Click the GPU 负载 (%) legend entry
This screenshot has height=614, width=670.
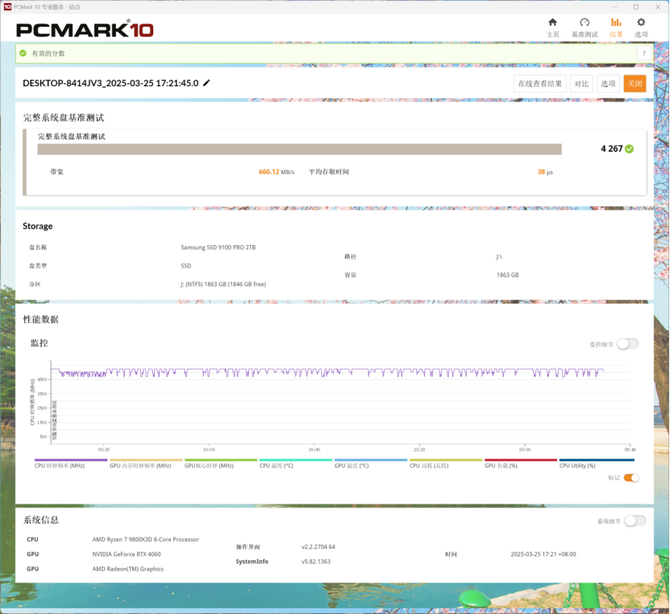[x=503, y=465]
